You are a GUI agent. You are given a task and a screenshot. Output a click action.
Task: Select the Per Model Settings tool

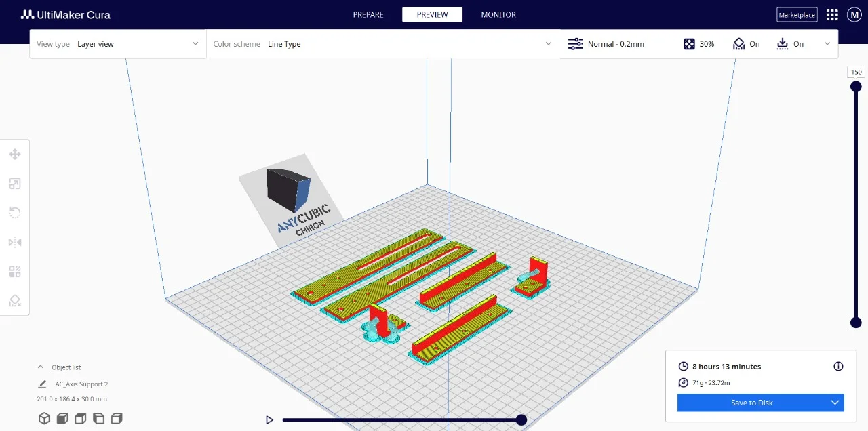point(14,272)
